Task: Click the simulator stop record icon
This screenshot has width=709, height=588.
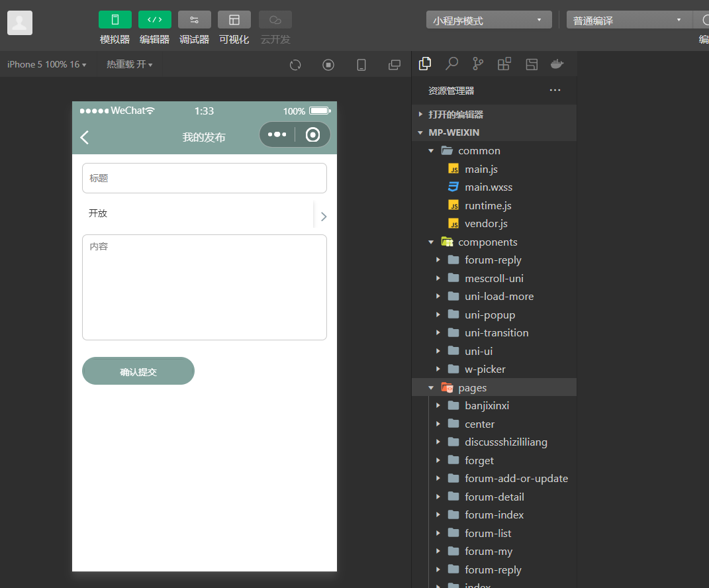Action: tap(328, 65)
